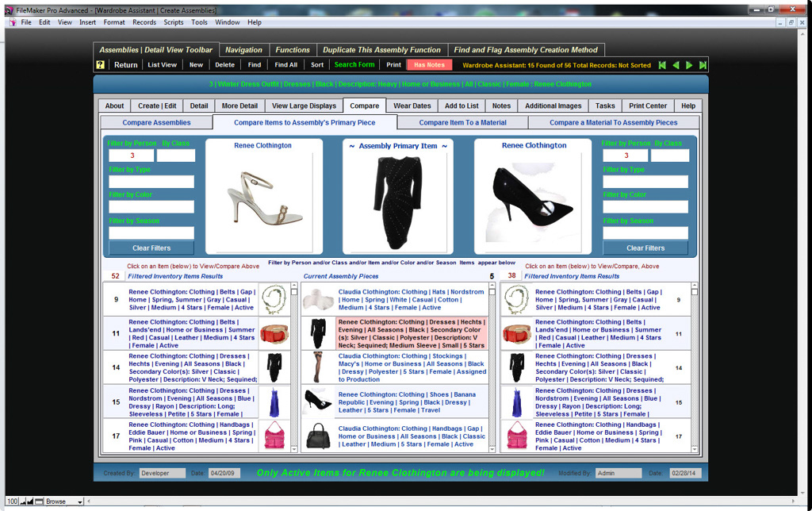Image resolution: width=812 pixels, height=511 pixels.
Task: Click the silver sandal image
Action: (264, 200)
